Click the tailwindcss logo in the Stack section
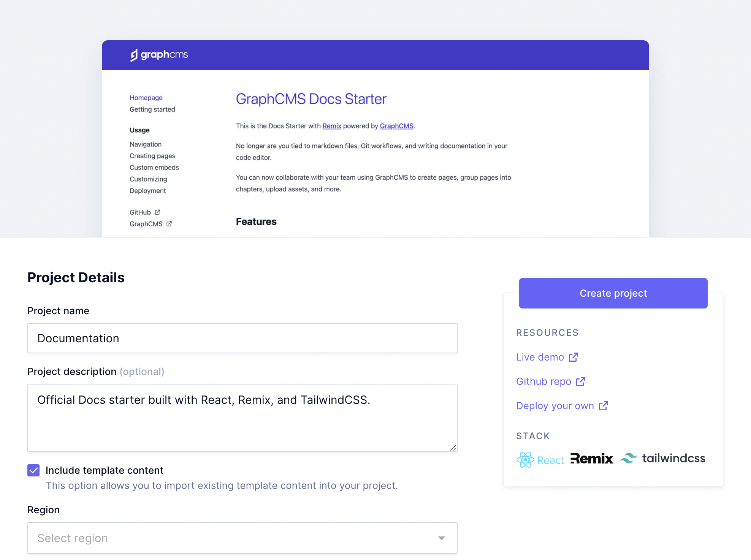The width and height of the screenshot is (751, 560). click(663, 458)
